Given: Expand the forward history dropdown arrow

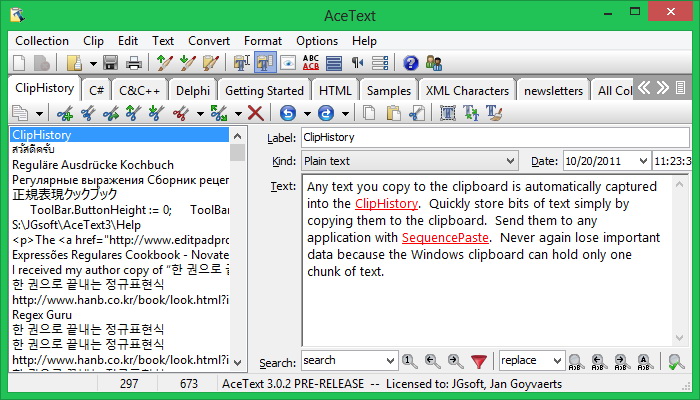Looking at the screenshot, I should click(345, 114).
